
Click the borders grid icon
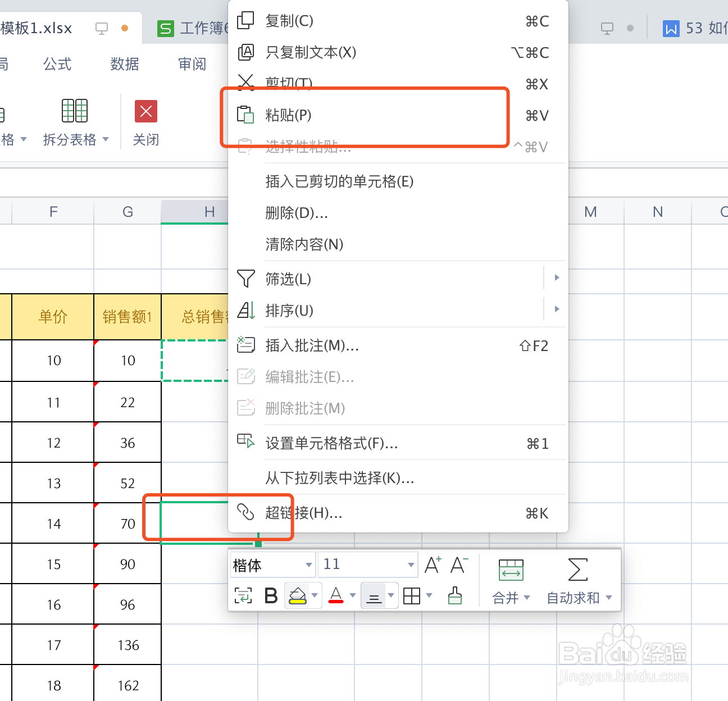coord(413,595)
